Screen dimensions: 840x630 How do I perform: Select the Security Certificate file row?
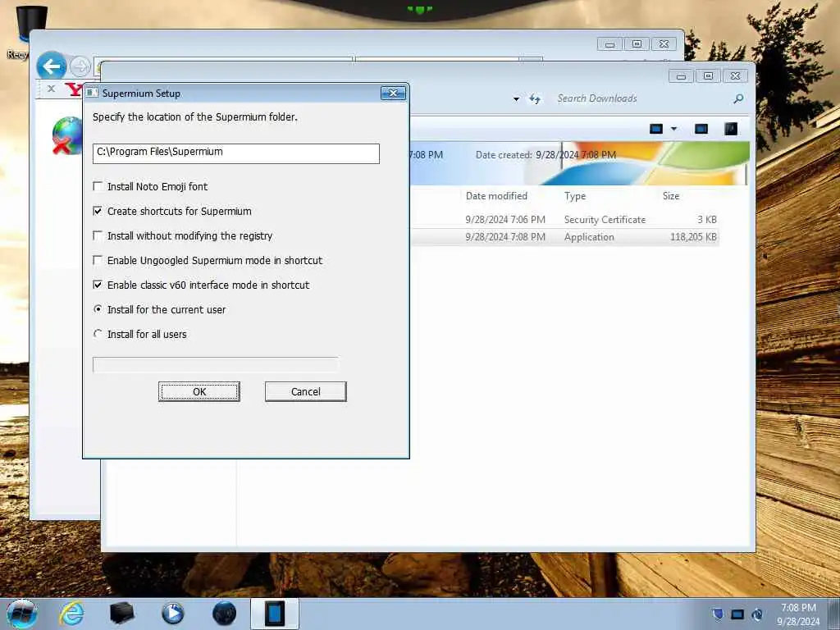564,220
